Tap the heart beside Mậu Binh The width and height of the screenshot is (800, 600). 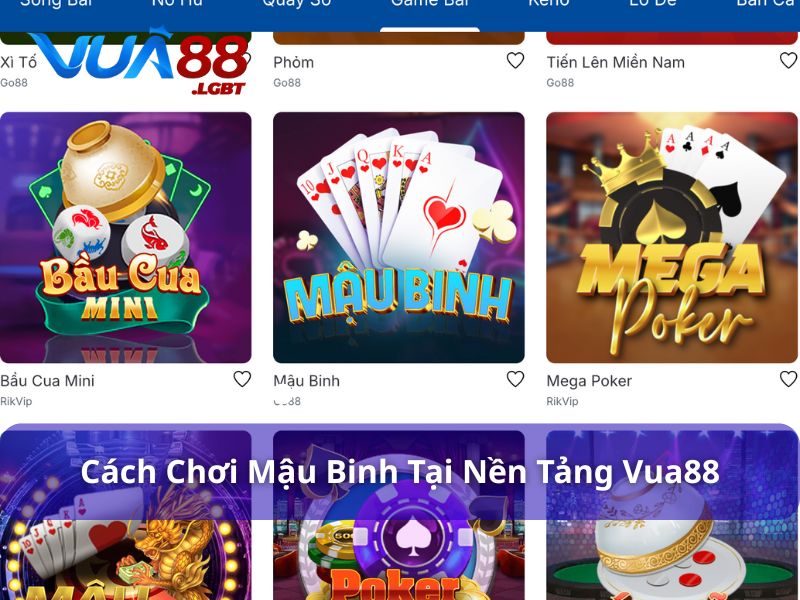point(515,379)
